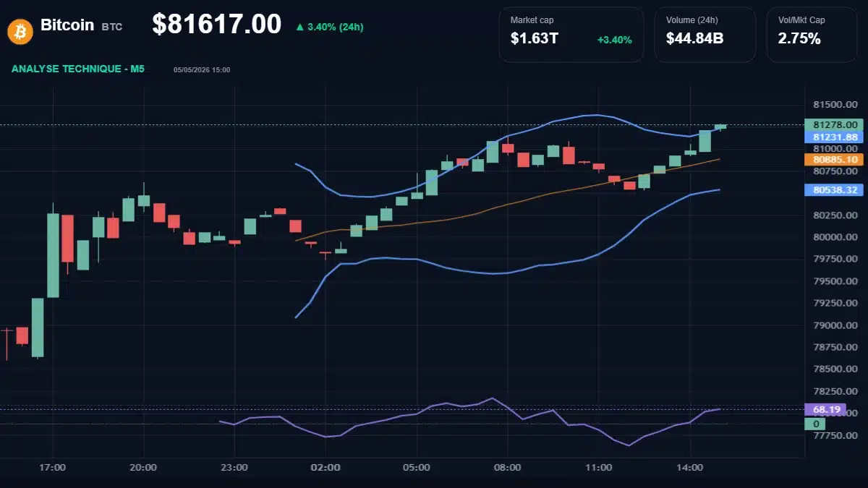
Task: Click the 08:00 time axis label
Action: pos(508,468)
